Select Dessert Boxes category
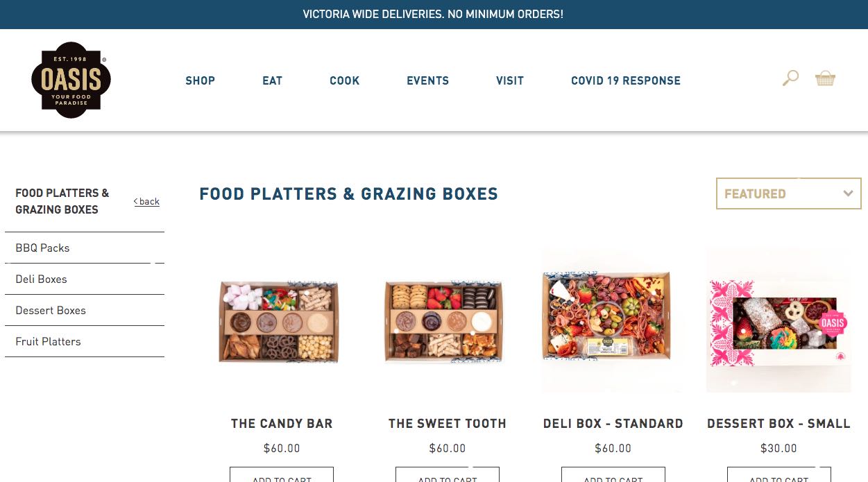 coord(51,310)
